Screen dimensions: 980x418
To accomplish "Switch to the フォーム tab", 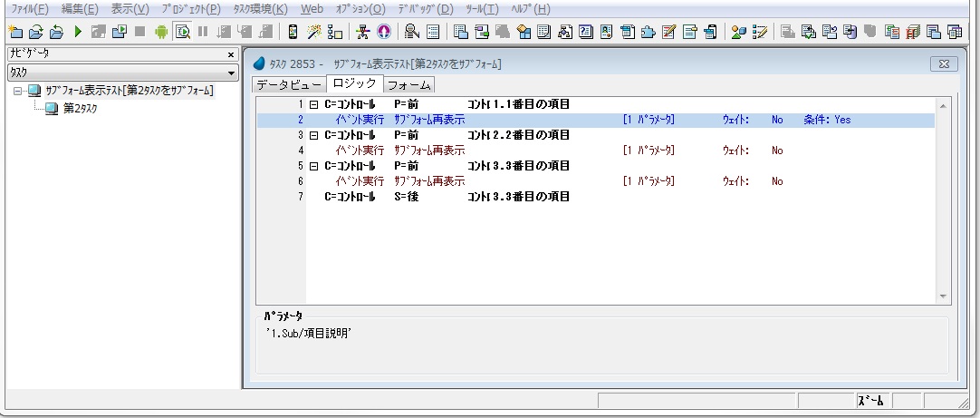I will [408, 85].
